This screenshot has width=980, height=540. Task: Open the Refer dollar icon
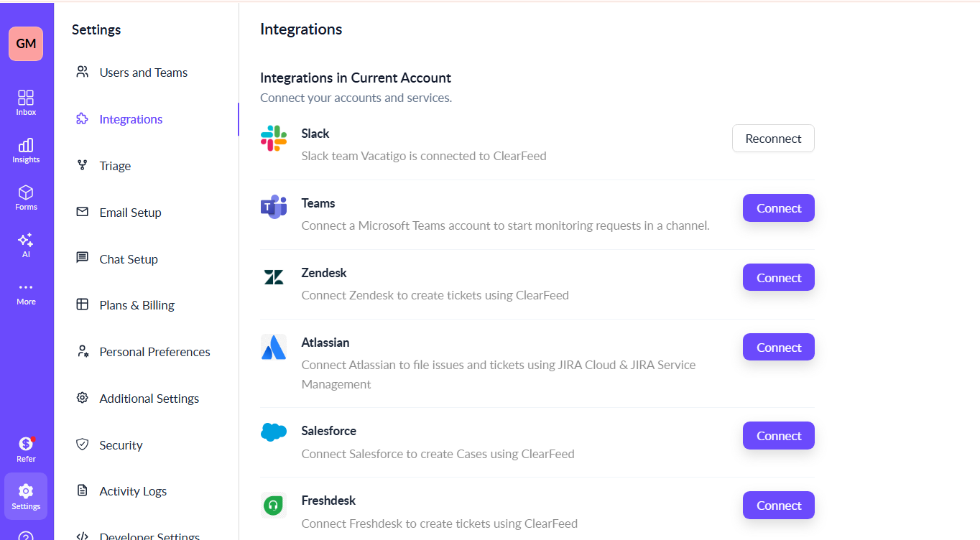pyautogui.click(x=26, y=450)
